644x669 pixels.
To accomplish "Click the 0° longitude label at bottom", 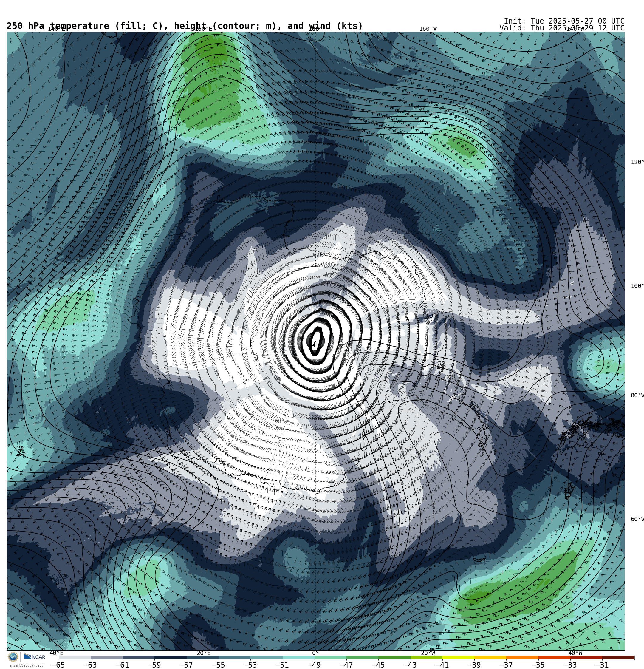I will 315,653.
